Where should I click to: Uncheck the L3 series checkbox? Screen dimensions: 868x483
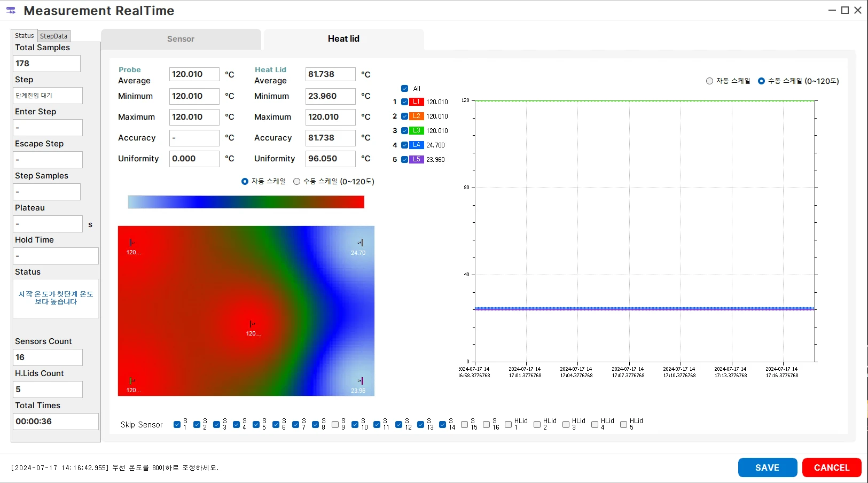tap(404, 130)
